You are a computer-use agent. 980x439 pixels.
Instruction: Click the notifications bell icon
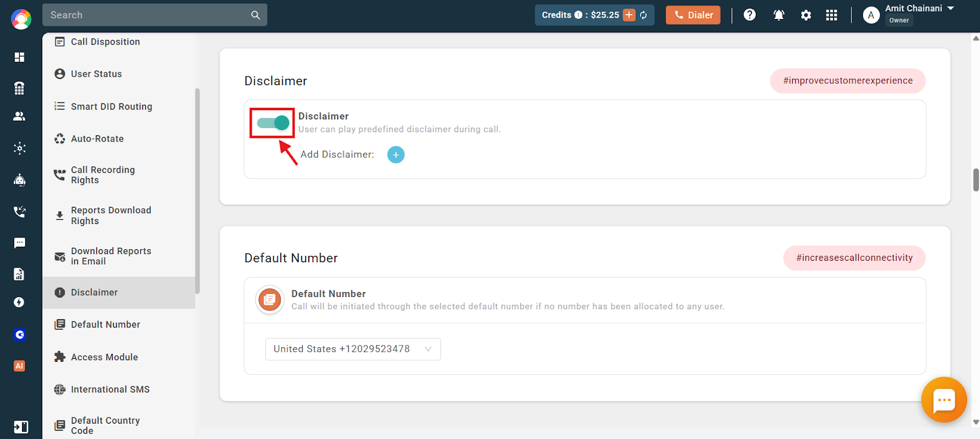click(778, 15)
